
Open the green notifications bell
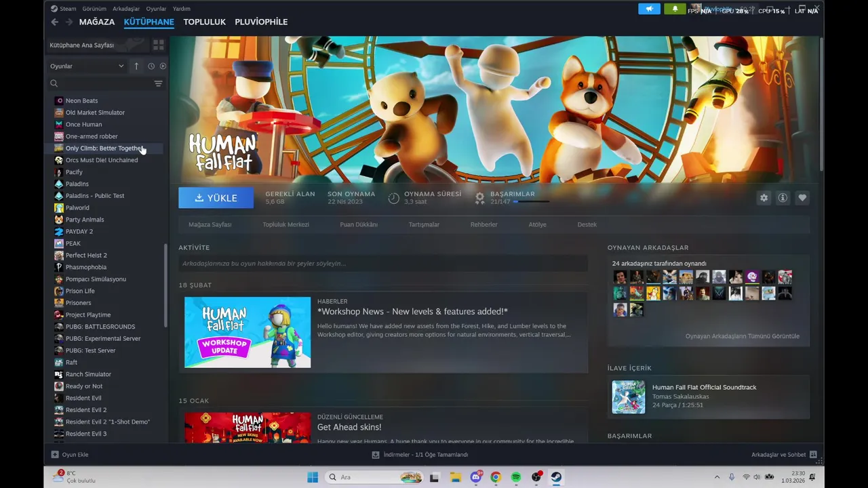675,9
